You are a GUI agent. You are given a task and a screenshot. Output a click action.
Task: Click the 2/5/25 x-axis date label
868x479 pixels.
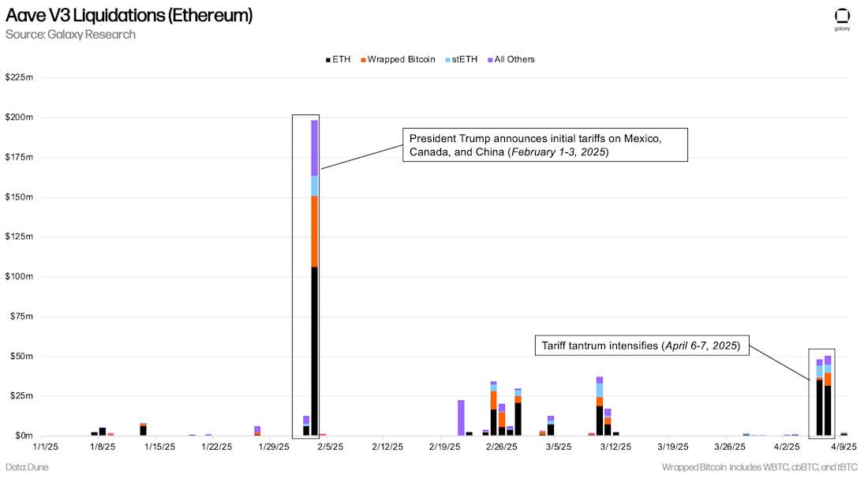330,447
